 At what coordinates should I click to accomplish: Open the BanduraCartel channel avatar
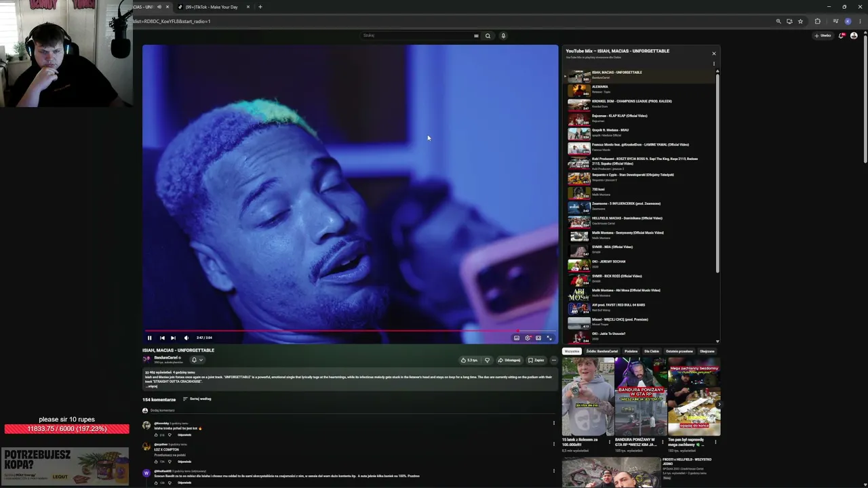point(146,359)
